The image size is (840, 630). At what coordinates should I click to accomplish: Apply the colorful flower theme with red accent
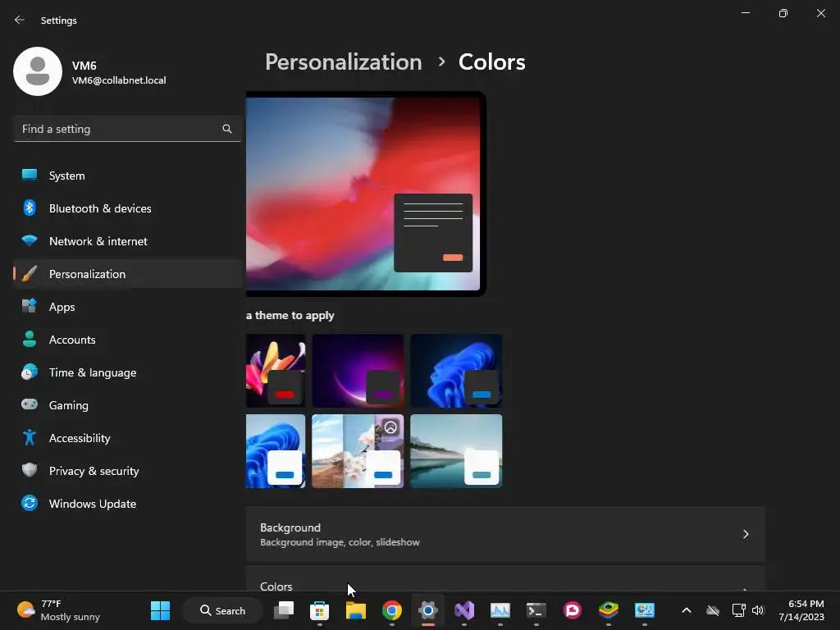276,371
